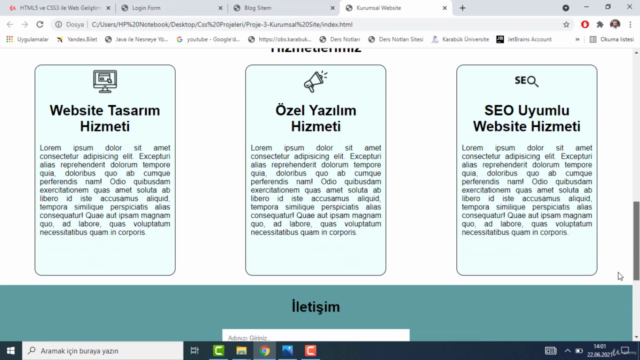Open the touch keyboard tray icon
640x360 pixels.
(550, 351)
